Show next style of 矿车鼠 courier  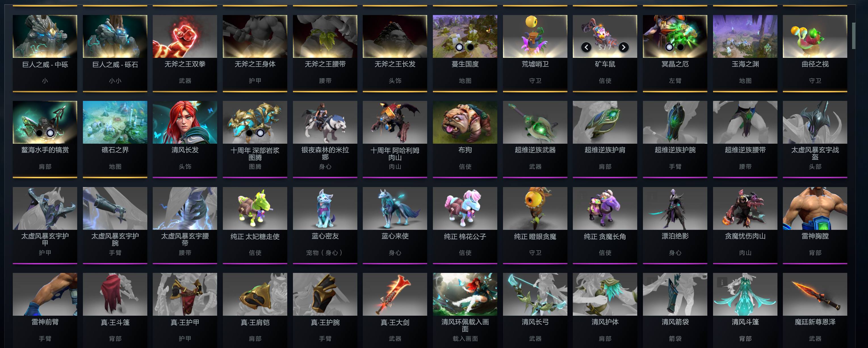tap(623, 47)
